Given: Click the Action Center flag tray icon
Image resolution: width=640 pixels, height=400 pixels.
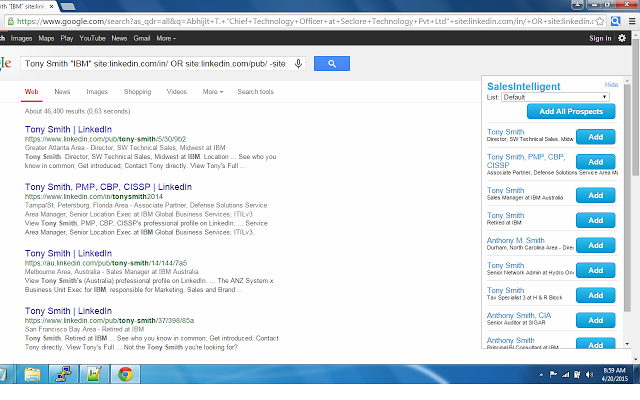Looking at the screenshot, I should click(553, 374).
